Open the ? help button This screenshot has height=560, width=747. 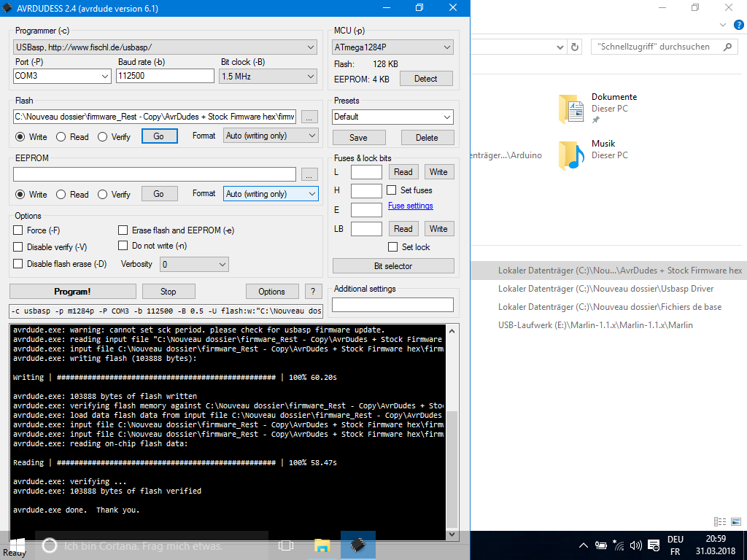click(313, 292)
